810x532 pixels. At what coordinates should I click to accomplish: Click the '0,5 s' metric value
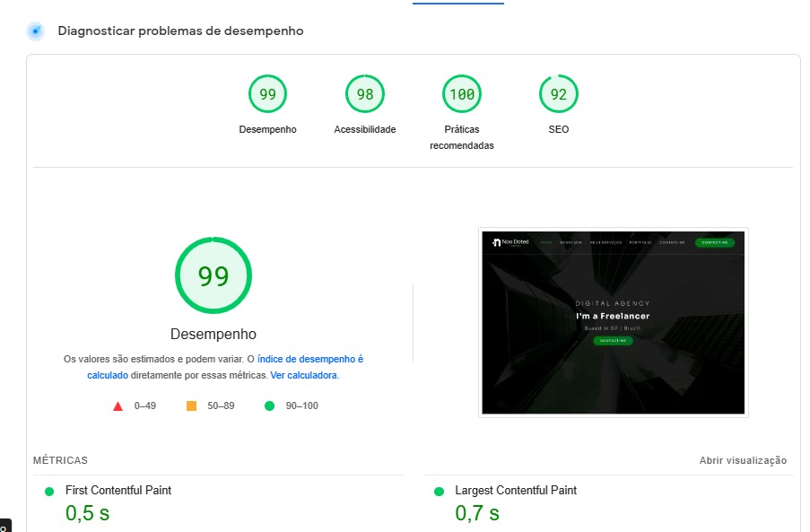(x=87, y=513)
